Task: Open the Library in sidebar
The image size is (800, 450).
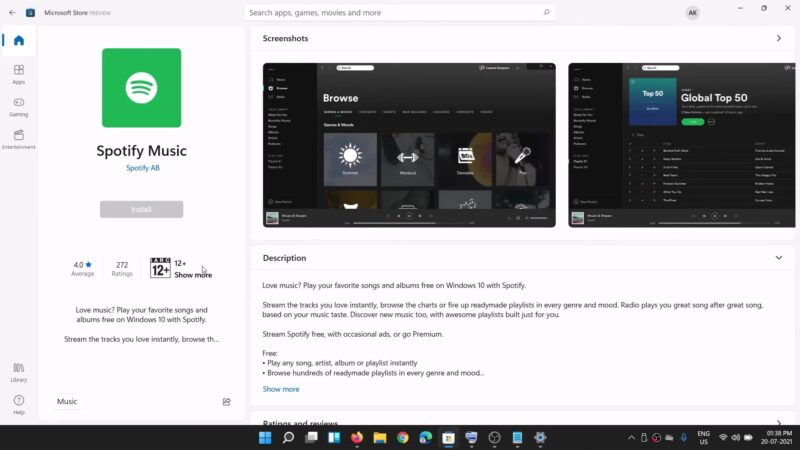Action: click(x=19, y=372)
